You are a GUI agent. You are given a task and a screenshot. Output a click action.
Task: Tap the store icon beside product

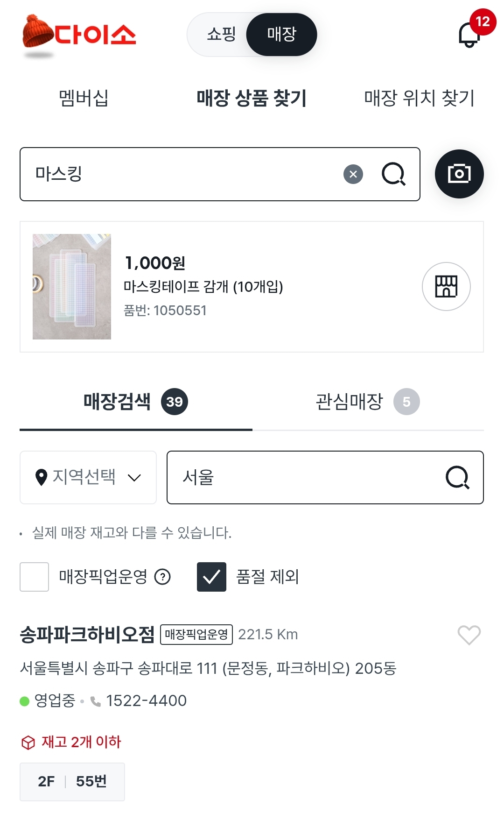tap(446, 286)
